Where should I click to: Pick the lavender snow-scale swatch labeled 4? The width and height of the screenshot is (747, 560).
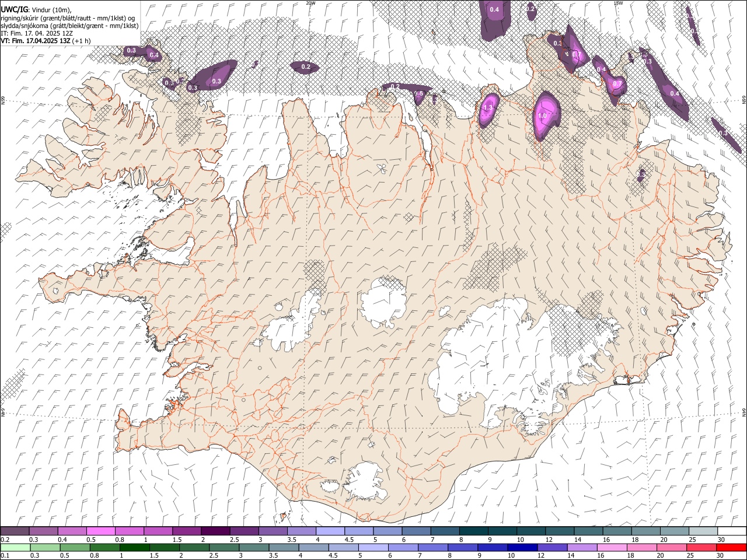click(330, 531)
